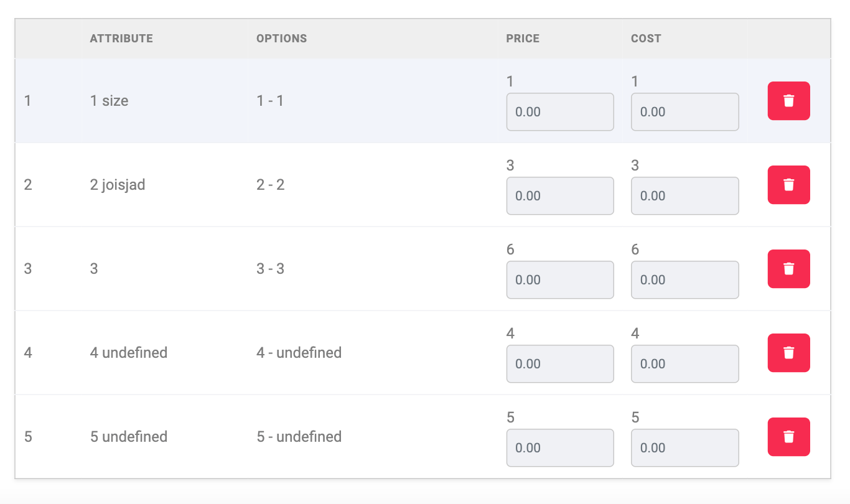This screenshot has width=850, height=504.
Task: Focus the price input for row 3
Action: (559, 280)
